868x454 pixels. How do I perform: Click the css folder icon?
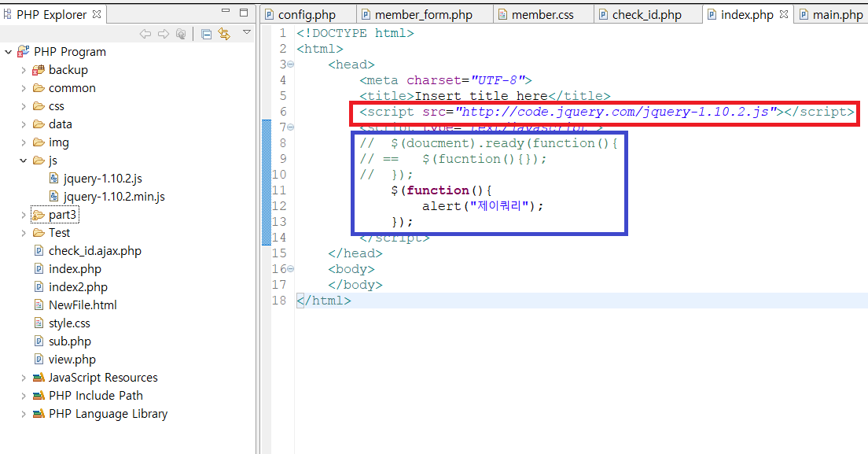tap(39, 106)
